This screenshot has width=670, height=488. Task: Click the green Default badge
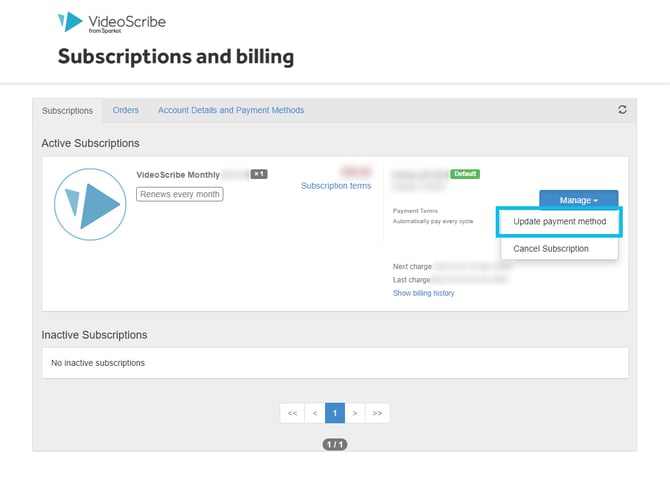(x=465, y=174)
